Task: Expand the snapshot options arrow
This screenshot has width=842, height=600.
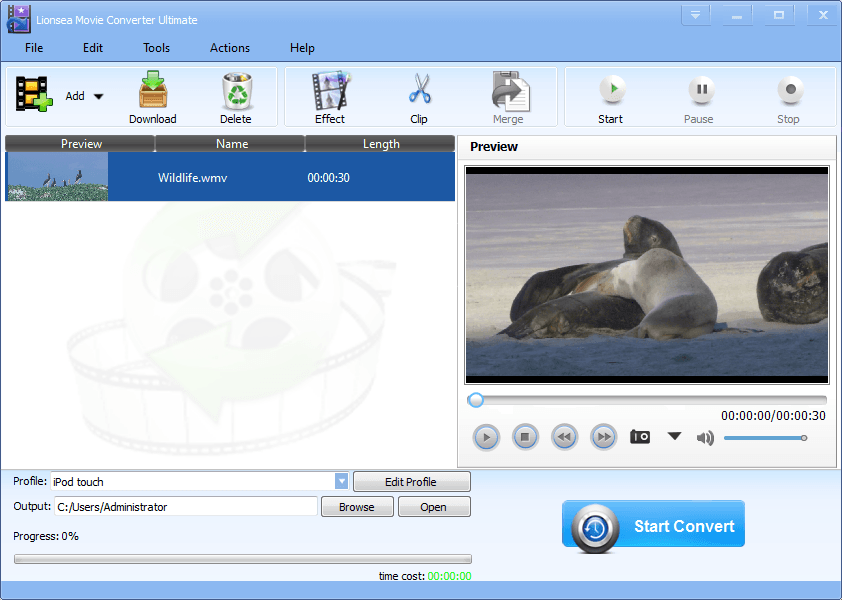Action: coord(674,436)
